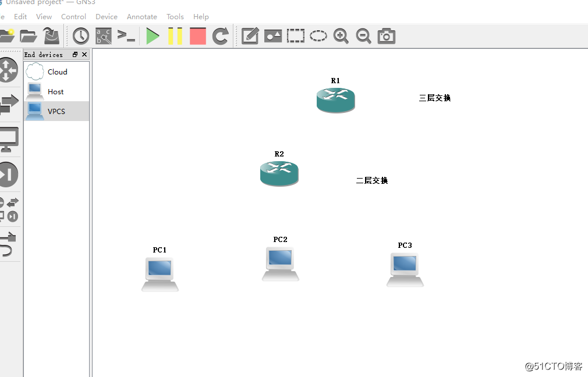Click the PC1 label text
This screenshot has width=588, height=377.
[160, 250]
